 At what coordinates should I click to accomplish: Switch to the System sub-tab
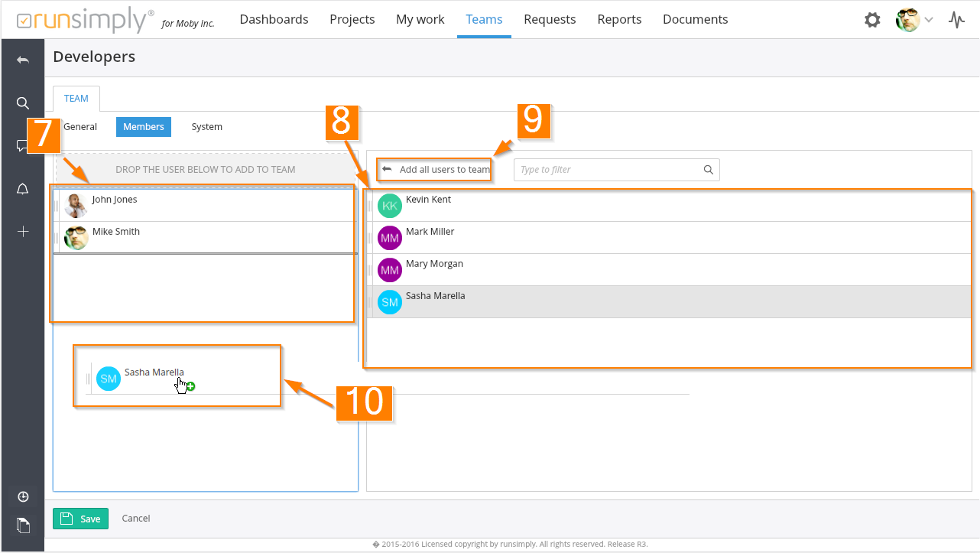coord(206,127)
